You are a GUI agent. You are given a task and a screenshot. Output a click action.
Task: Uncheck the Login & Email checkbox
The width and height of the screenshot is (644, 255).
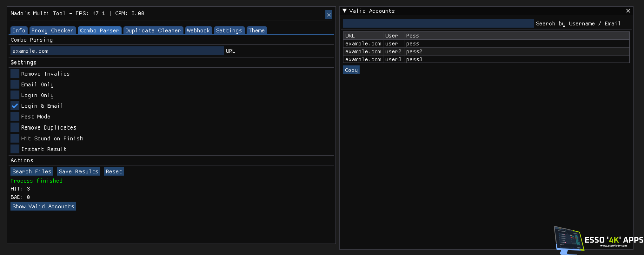(15, 106)
